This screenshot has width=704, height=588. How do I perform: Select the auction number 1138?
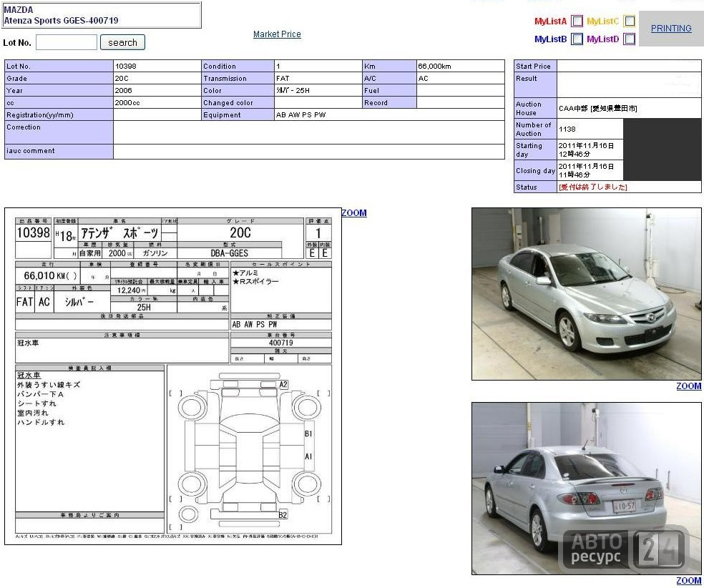(x=567, y=129)
